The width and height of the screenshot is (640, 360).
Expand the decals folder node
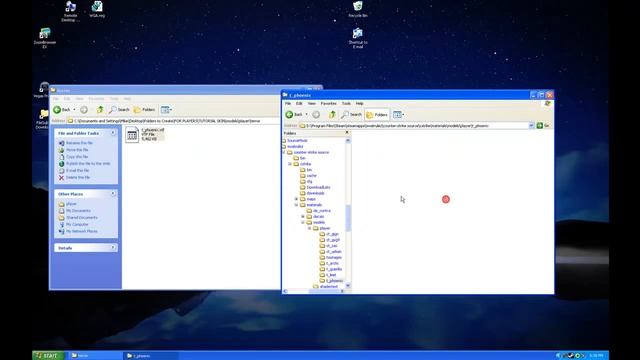(x=303, y=217)
